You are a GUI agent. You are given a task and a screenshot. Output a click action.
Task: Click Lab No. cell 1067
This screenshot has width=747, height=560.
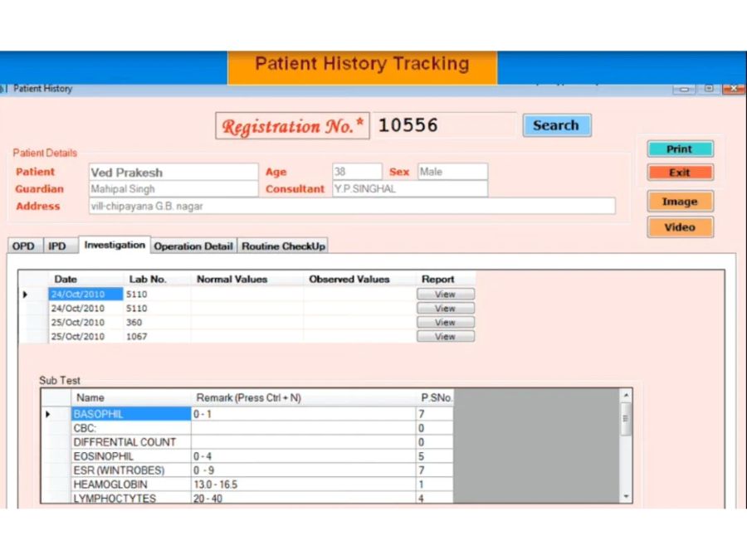click(157, 337)
